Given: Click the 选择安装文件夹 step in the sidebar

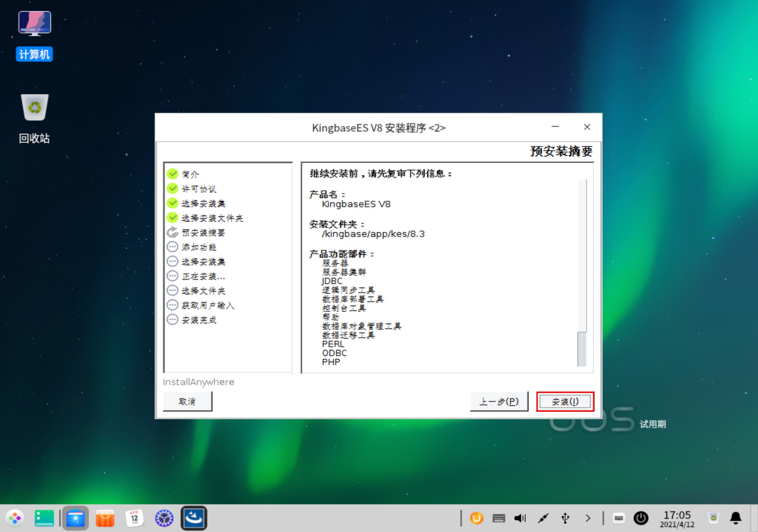Looking at the screenshot, I should pos(212,218).
